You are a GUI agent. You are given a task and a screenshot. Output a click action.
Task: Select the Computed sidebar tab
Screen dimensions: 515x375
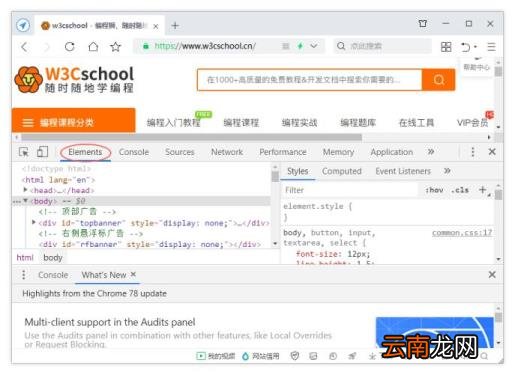[x=342, y=171]
